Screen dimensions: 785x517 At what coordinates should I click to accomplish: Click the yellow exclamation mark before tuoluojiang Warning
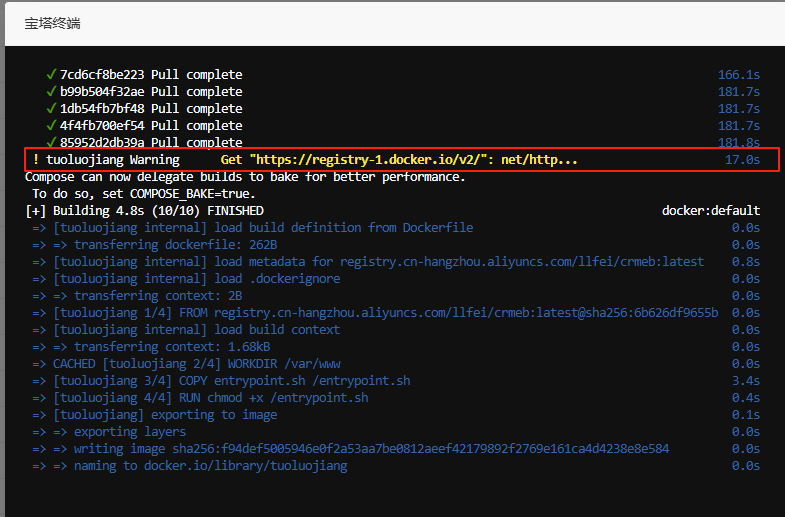(36, 160)
